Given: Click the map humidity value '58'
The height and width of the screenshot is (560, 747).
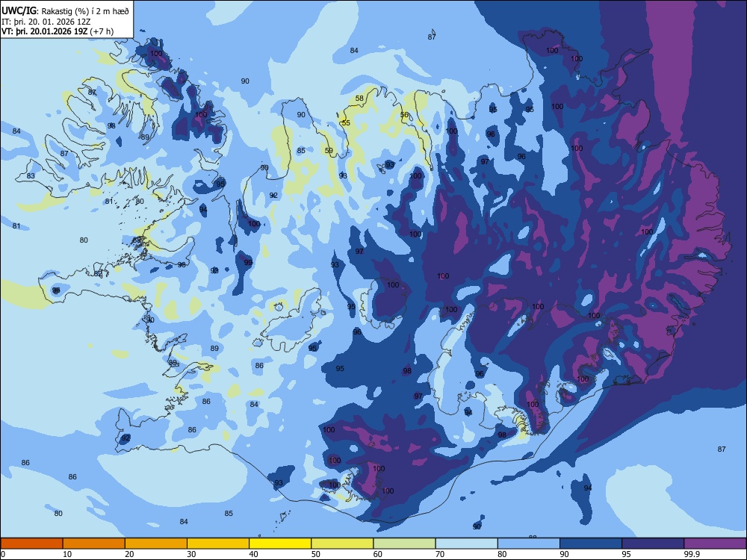Looking at the screenshot, I should click(359, 99).
